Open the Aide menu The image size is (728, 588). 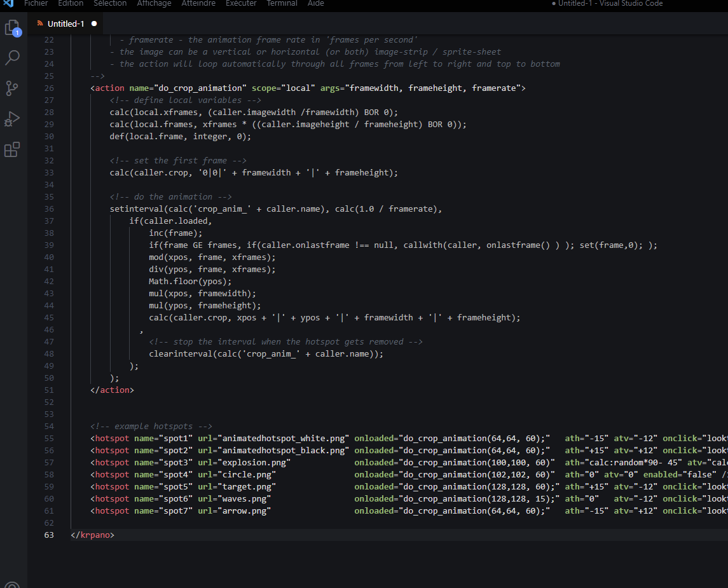click(316, 3)
